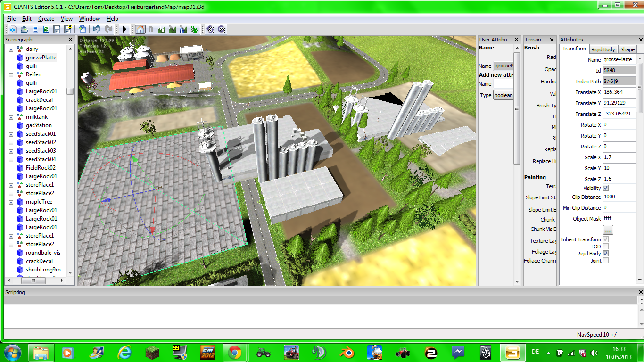Click the Scale Y input field

point(619,168)
